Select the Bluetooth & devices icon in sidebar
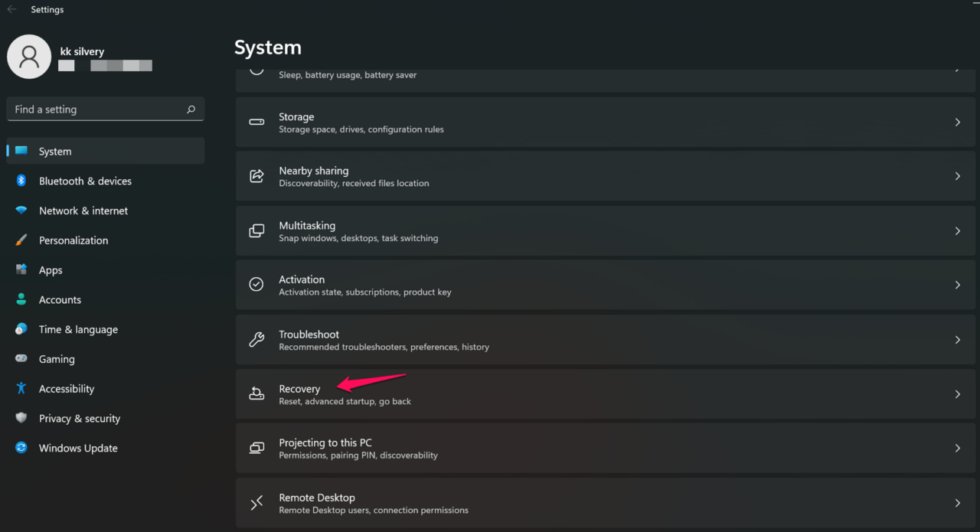This screenshot has height=532, width=980. [x=21, y=181]
